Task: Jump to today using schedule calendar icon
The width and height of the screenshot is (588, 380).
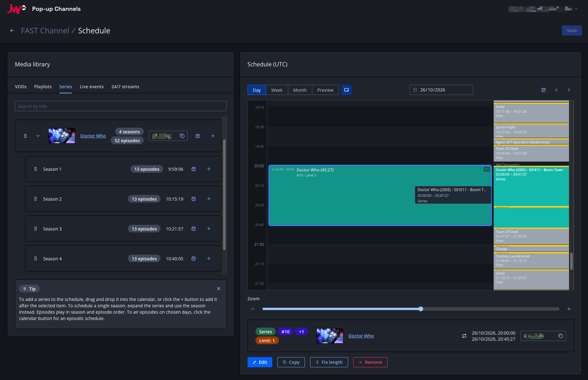Action: click(544, 90)
